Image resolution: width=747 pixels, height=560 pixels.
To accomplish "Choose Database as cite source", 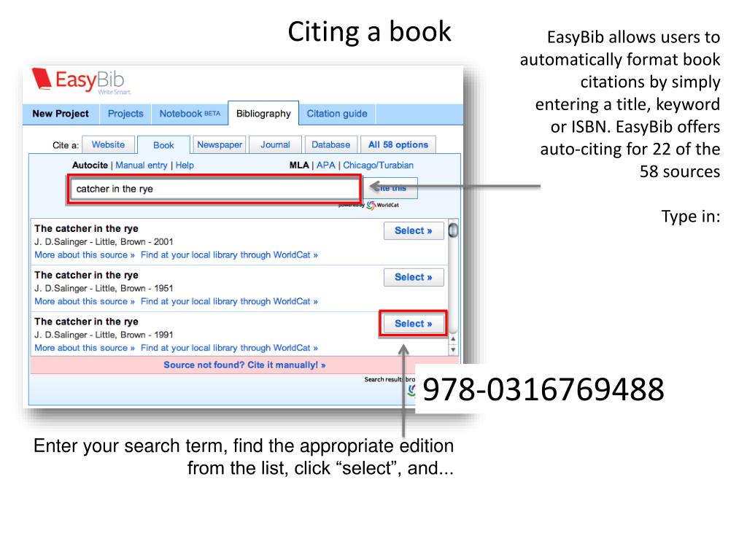I will pyautogui.click(x=330, y=145).
